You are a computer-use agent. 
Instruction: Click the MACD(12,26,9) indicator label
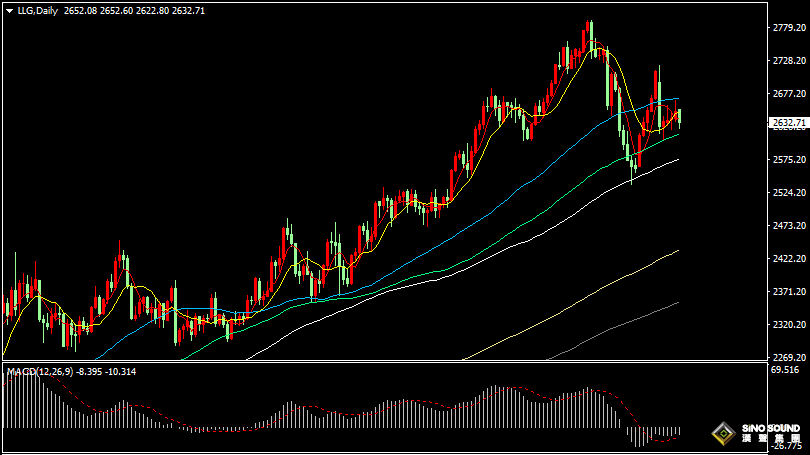40,371
